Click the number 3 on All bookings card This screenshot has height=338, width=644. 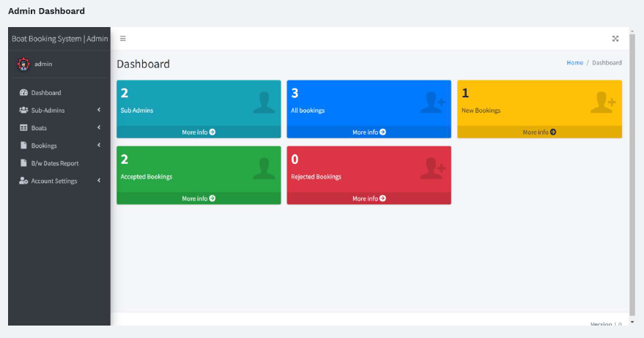pos(295,93)
